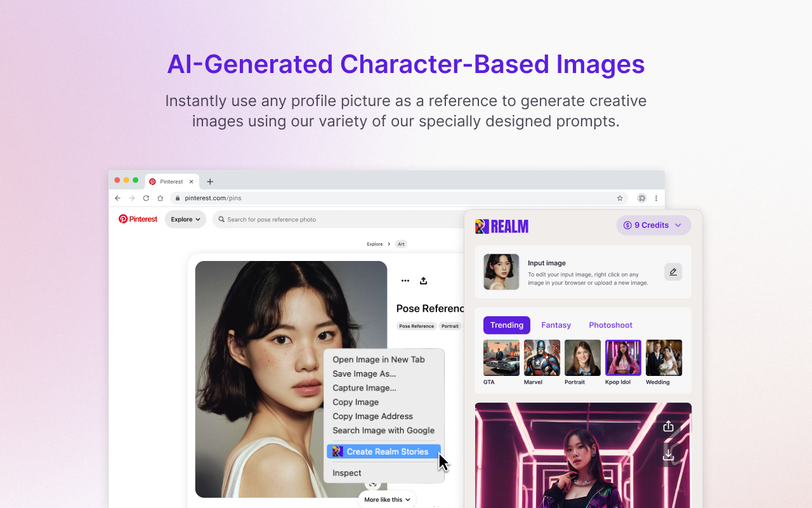This screenshot has height=508, width=812.
Task: Click the pin's upload/share icon
Action: (423, 280)
